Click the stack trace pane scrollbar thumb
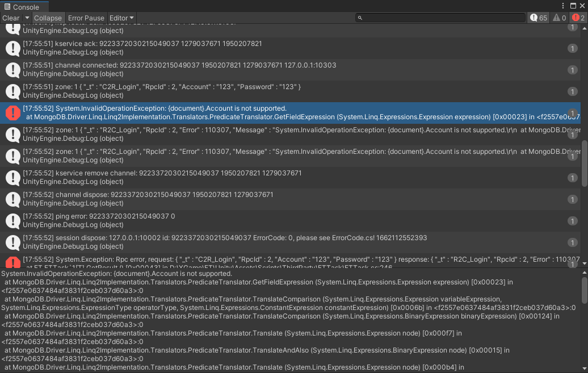588x373 pixels. (x=584, y=290)
